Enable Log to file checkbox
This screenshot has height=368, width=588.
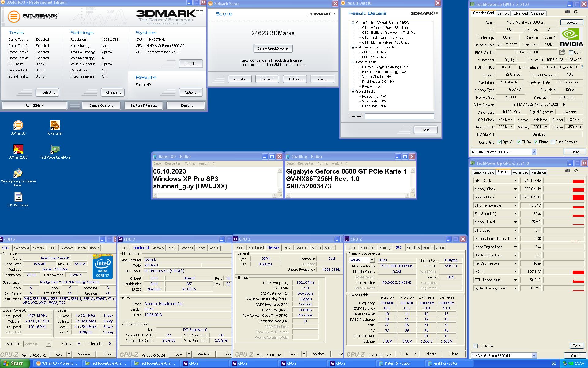click(476, 346)
